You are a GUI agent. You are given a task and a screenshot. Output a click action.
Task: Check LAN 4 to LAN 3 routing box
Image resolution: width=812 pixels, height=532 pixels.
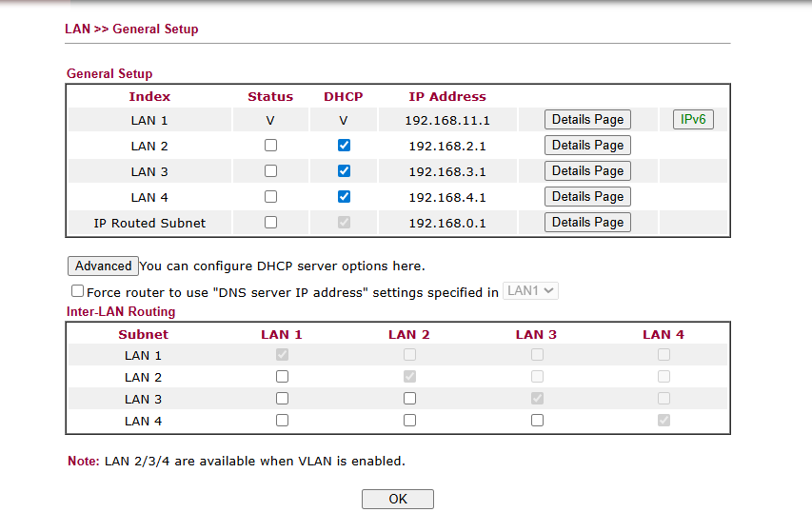[x=537, y=421]
